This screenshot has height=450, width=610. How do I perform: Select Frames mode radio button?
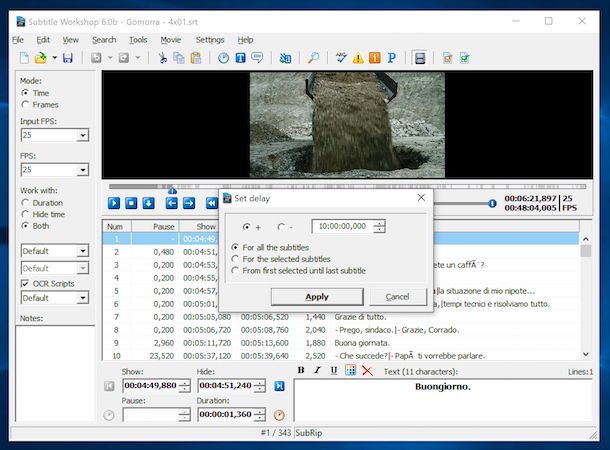click(x=25, y=105)
